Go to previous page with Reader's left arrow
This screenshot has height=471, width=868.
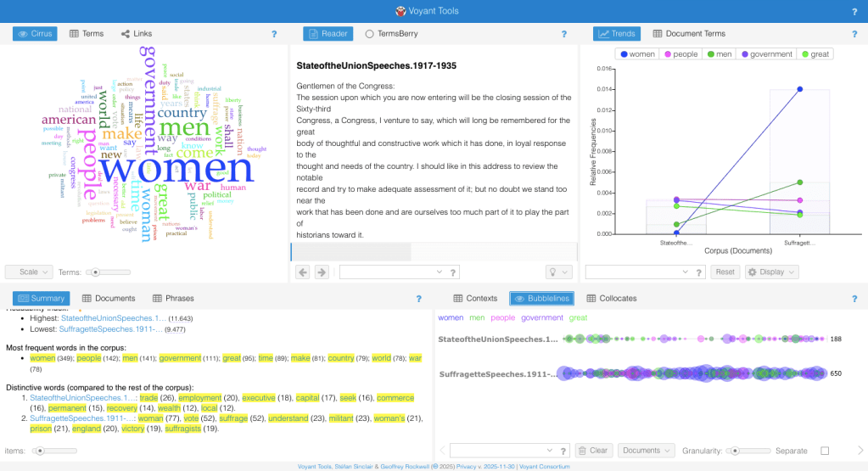coord(302,272)
